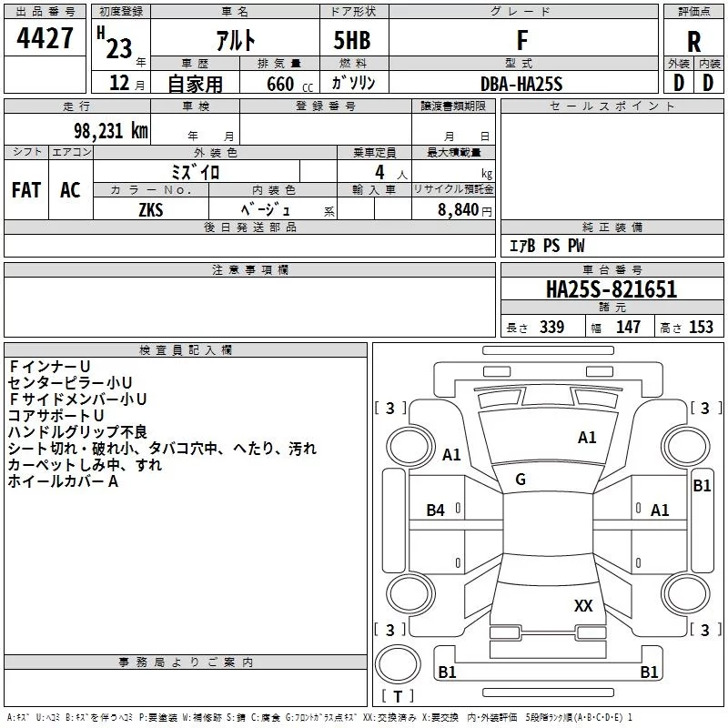The image size is (728, 728).
Task: Click the XX replaced mark on rear hatch
Action: 583,605
